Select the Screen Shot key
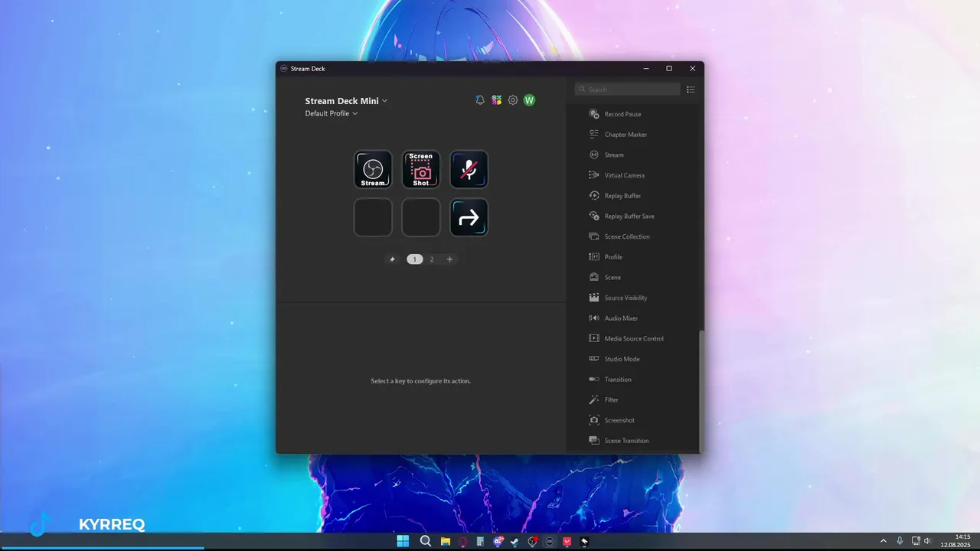This screenshot has height=551, width=980. coord(421,169)
